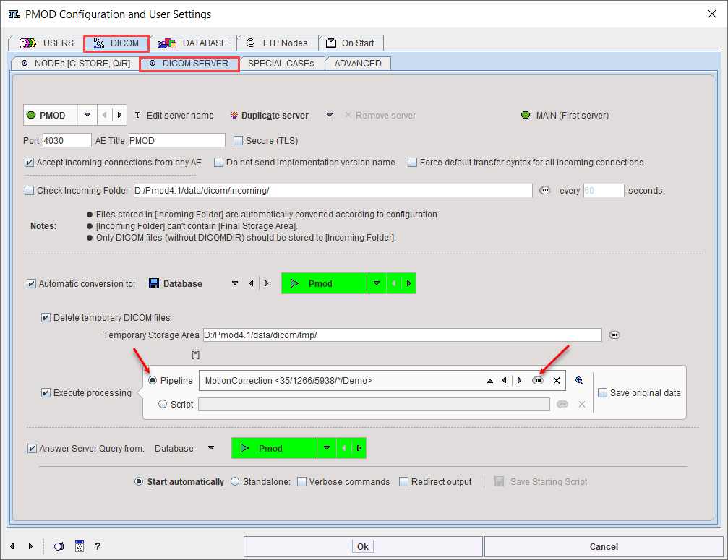Open the On Start tab

tap(351, 43)
